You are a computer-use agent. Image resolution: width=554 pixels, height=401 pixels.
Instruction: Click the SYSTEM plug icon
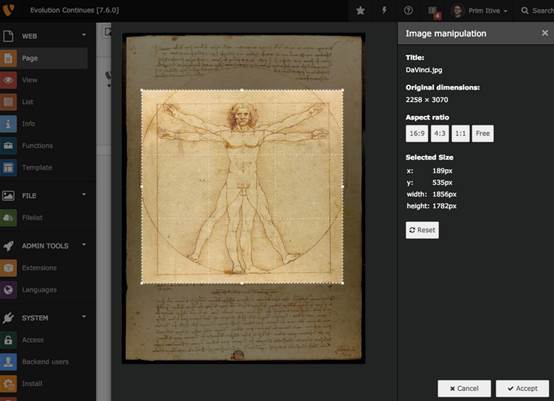click(x=8, y=318)
